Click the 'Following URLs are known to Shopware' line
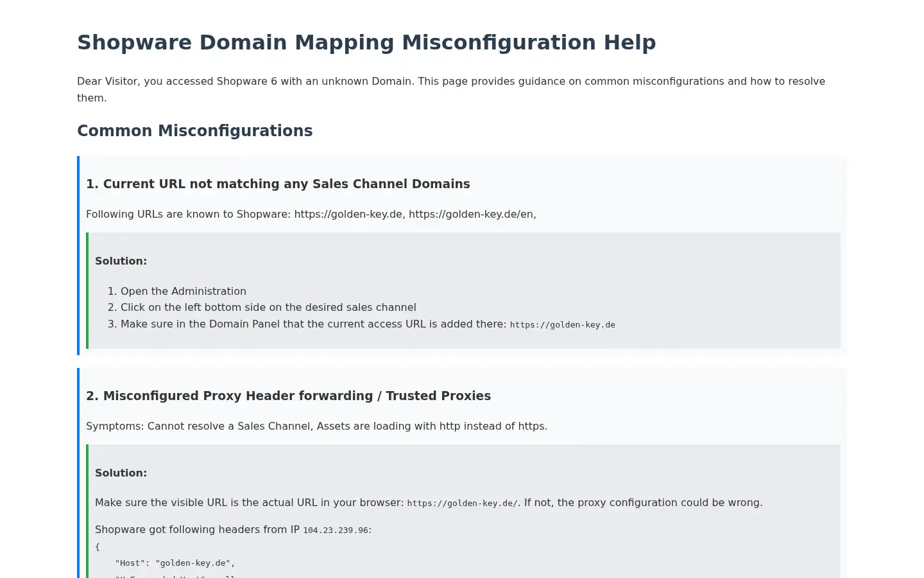The height and width of the screenshot is (578, 924). tap(311, 215)
